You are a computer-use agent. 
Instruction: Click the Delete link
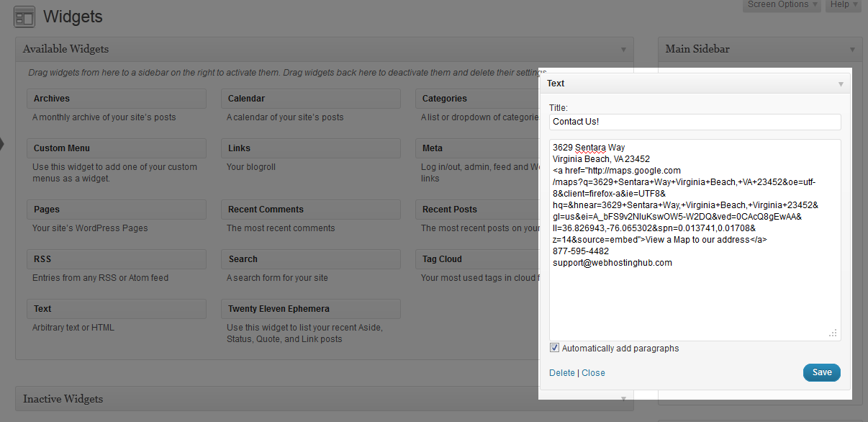click(561, 373)
